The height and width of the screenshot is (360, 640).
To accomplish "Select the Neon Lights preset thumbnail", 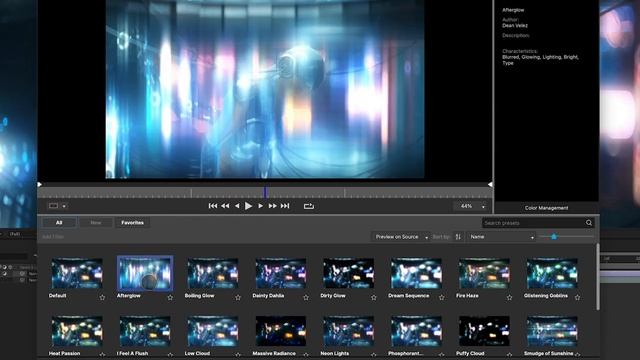I will (349, 331).
